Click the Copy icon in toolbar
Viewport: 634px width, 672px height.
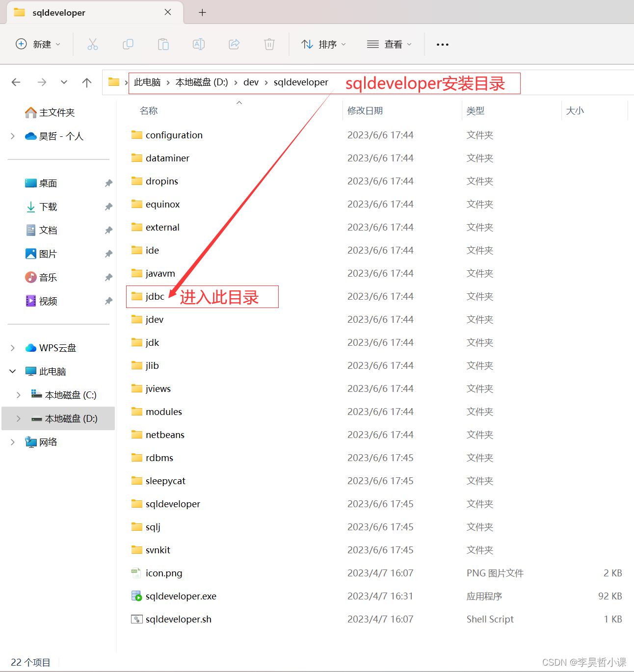coord(128,44)
